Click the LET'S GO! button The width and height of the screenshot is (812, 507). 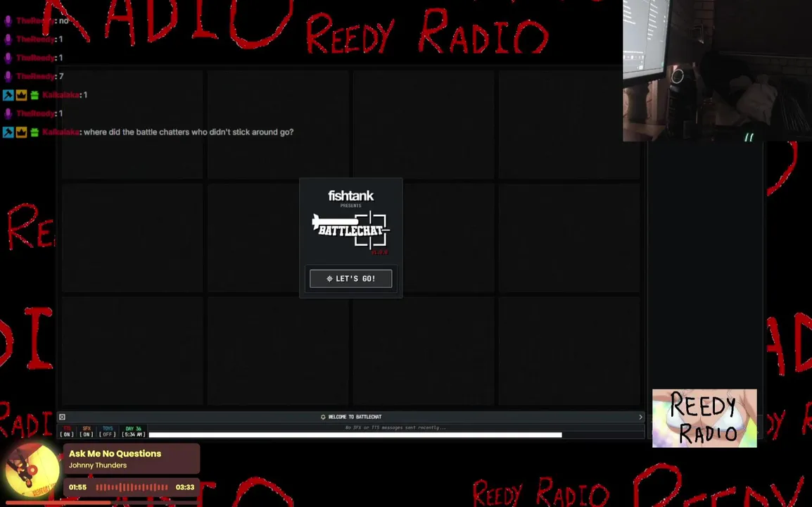point(350,278)
